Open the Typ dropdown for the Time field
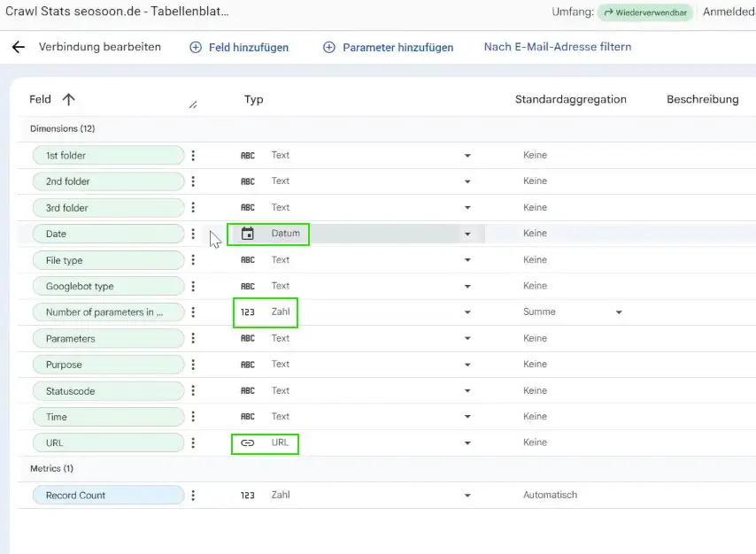This screenshot has height=554, width=756. coord(468,416)
